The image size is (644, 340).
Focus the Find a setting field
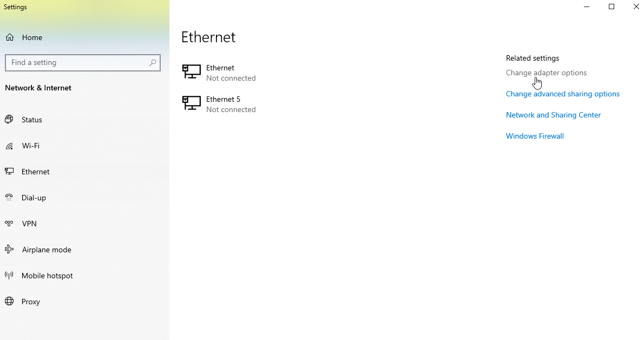pyautogui.click(x=76, y=63)
